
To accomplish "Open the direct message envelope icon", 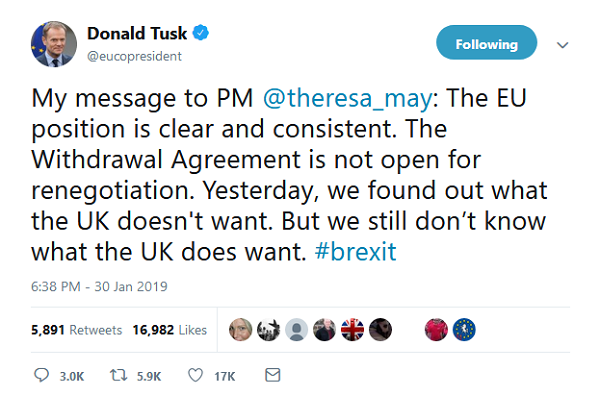I will 273,375.
